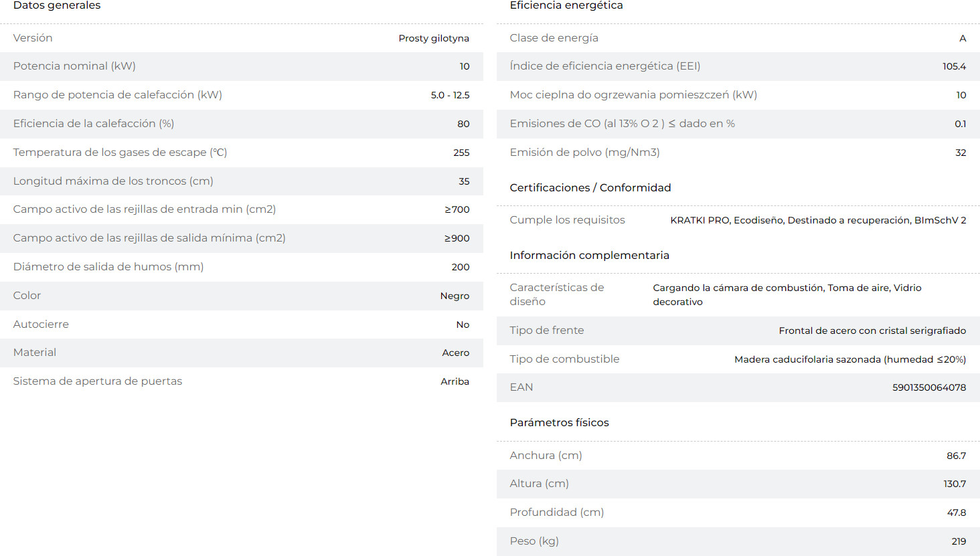Image resolution: width=980 pixels, height=556 pixels.
Task: Click the '5.0 - 12.5' heating range value
Action: 450,95
